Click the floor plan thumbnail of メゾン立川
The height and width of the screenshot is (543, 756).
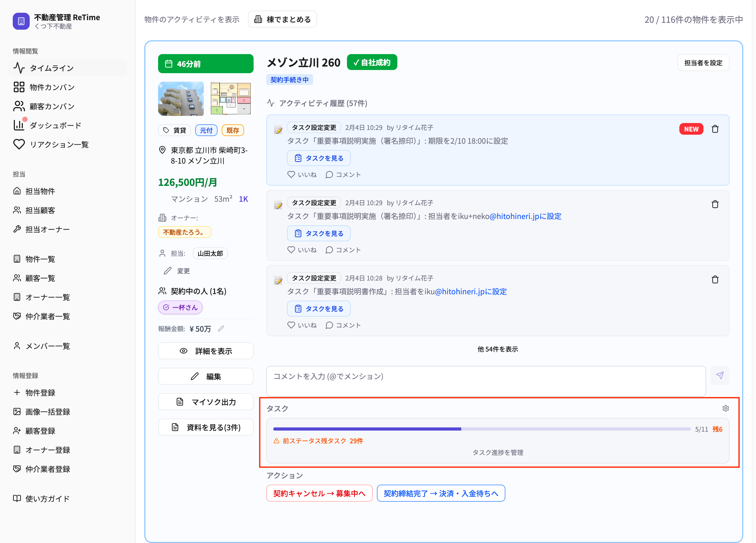pos(230,99)
